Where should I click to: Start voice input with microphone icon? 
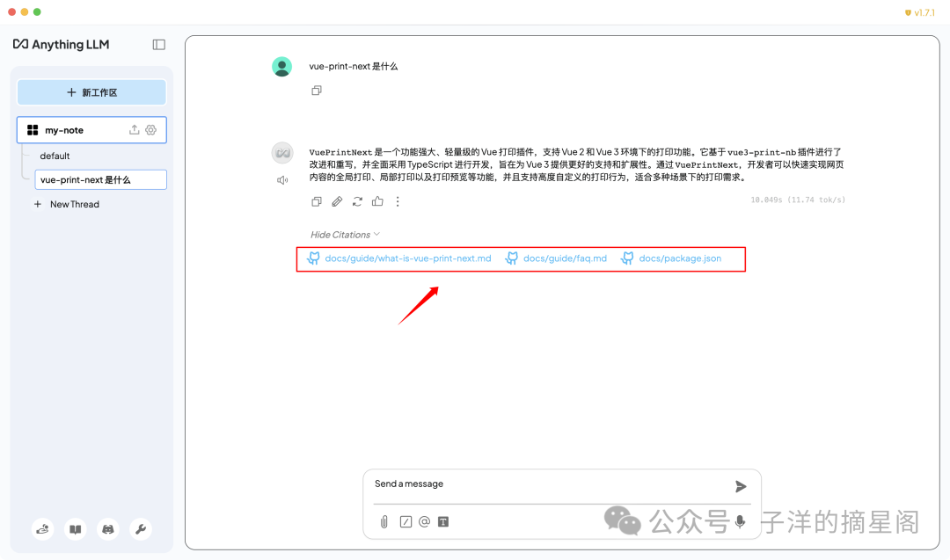pos(740,522)
